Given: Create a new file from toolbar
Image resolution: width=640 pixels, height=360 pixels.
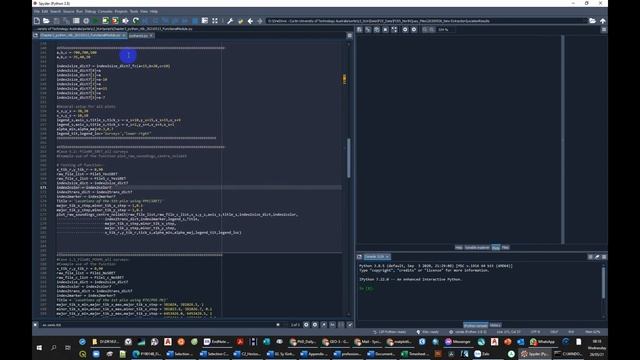Looking at the screenshot, I should coord(37,20).
